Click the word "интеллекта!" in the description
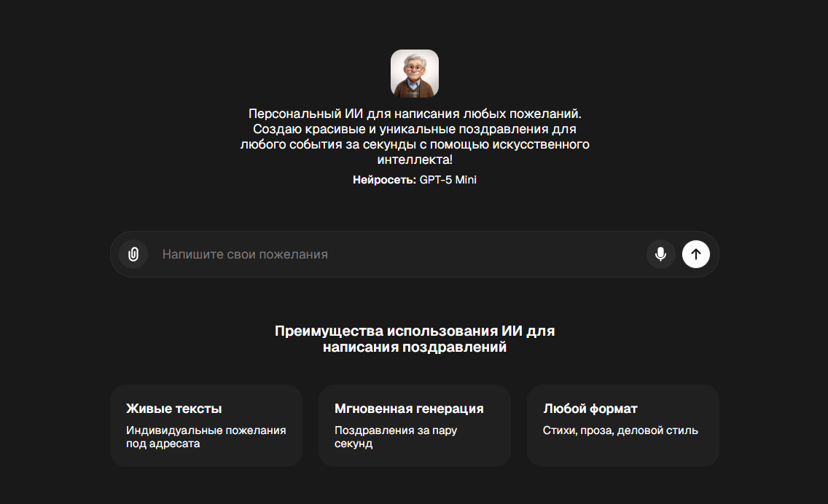This screenshot has height=504, width=828. (x=415, y=160)
